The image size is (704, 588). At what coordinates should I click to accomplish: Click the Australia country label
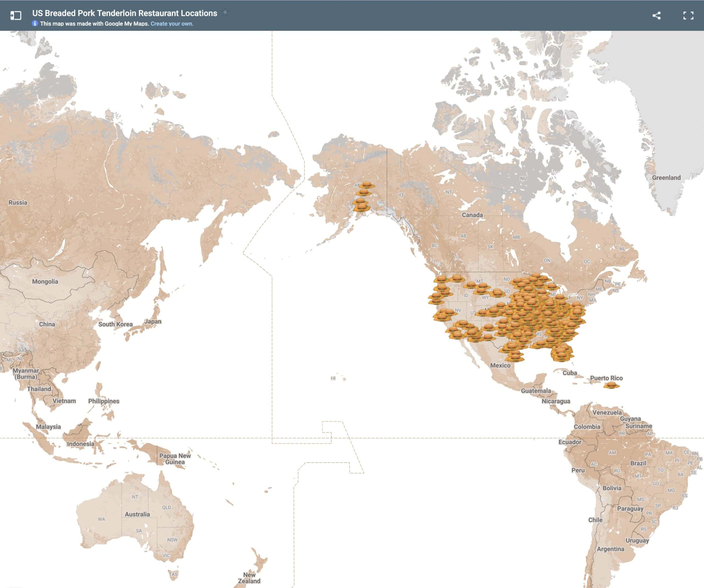point(137,514)
